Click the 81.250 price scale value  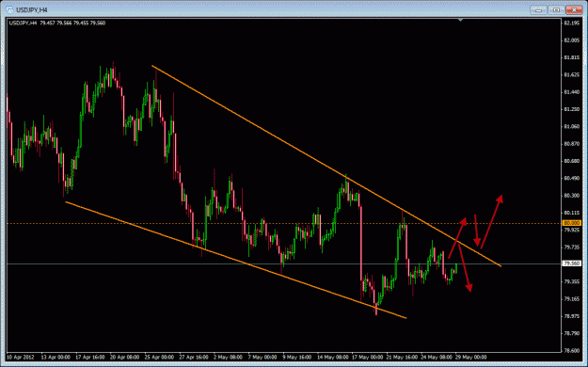(x=572, y=109)
